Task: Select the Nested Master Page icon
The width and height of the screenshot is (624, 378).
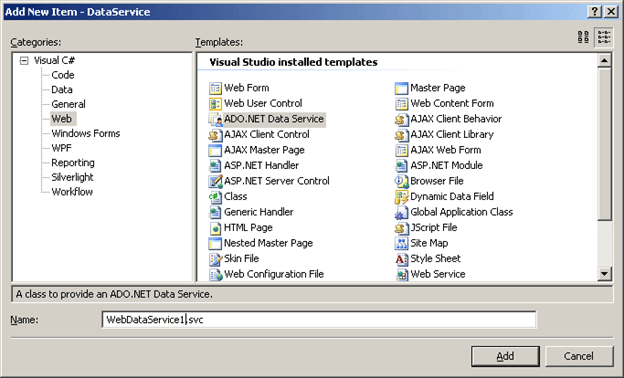Action: pos(215,243)
